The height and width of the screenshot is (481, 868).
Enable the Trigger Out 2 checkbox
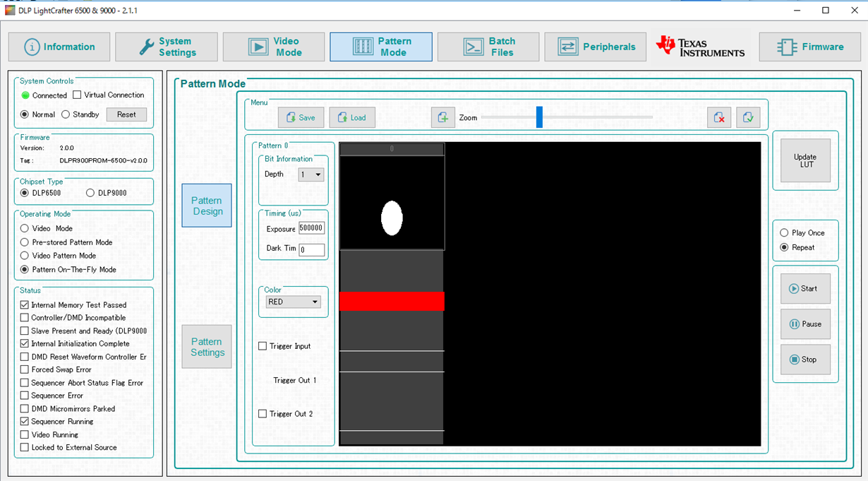tap(263, 414)
